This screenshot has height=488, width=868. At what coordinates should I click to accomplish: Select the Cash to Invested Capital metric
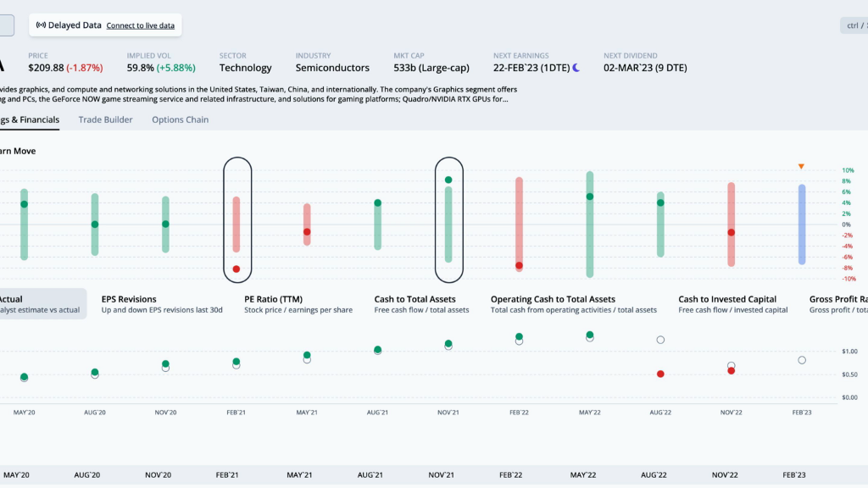click(x=732, y=304)
